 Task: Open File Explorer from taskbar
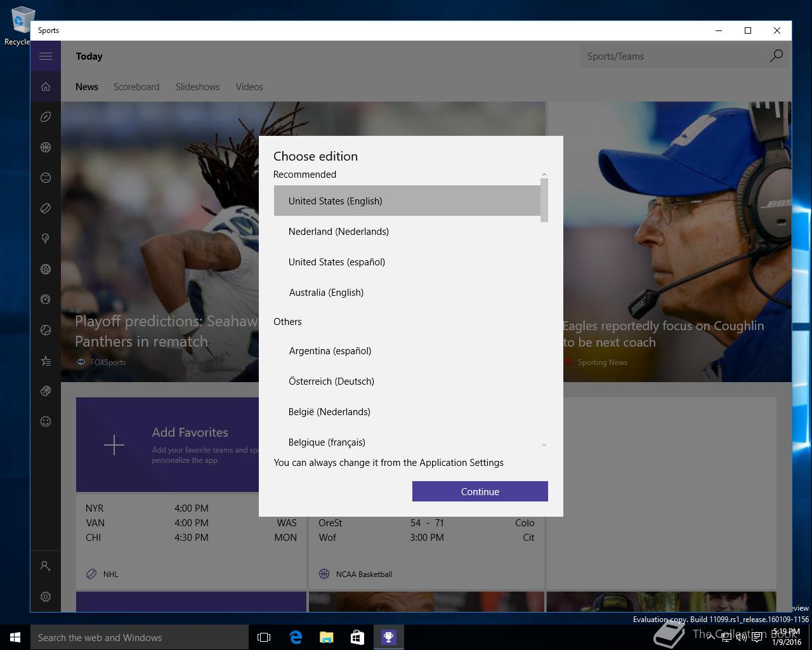pyautogui.click(x=327, y=637)
